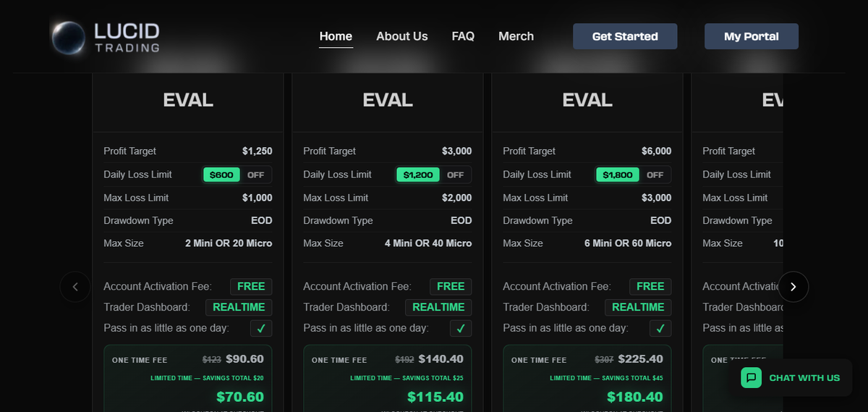Click the $1,000 max loss limit value
This screenshot has height=412, width=868.
click(x=258, y=198)
